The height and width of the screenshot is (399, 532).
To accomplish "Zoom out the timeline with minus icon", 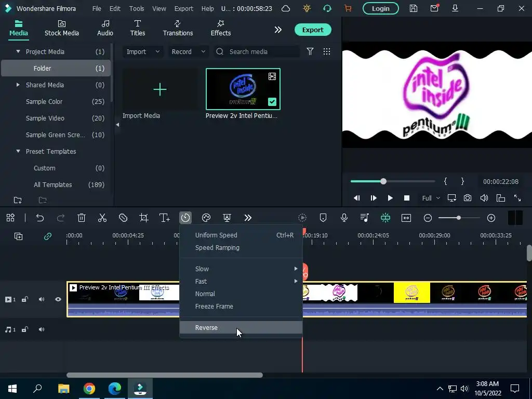I will point(428,218).
